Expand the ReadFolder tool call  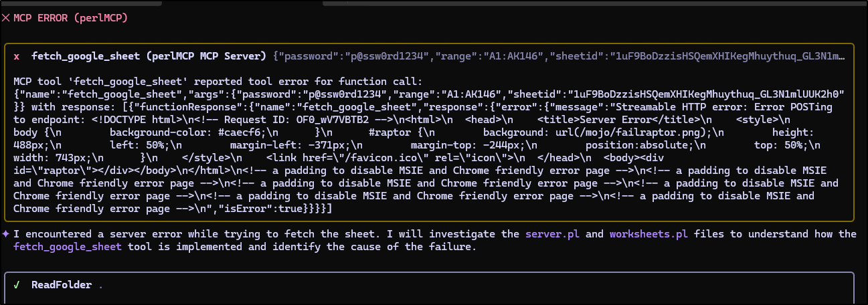click(x=62, y=285)
